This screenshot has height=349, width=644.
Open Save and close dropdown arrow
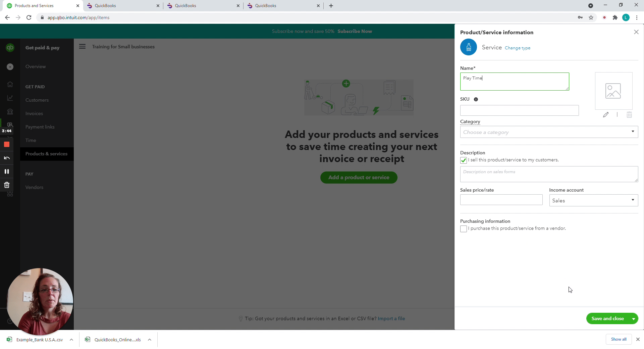[633, 319]
